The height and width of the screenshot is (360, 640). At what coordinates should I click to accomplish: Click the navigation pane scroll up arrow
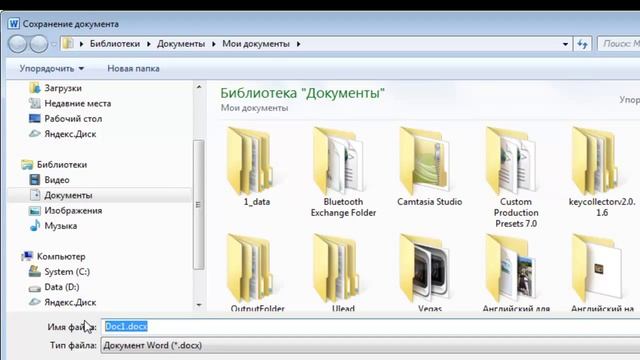pyautogui.click(x=199, y=87)
